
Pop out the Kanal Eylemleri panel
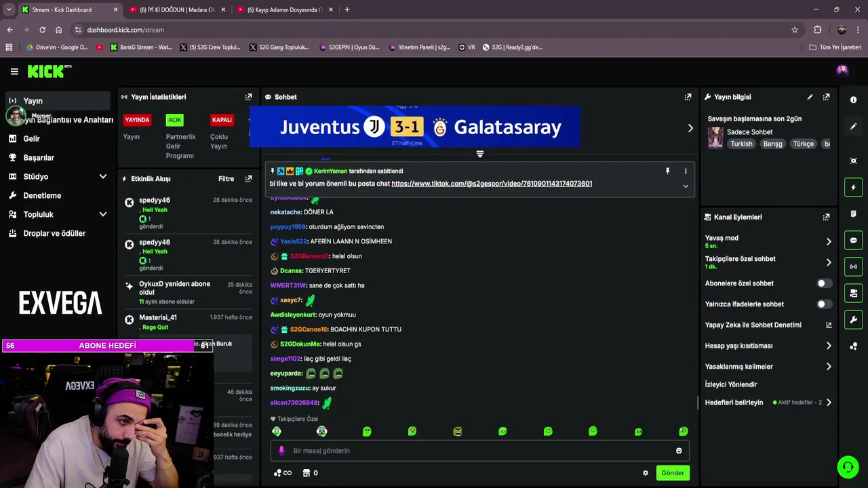826,217
